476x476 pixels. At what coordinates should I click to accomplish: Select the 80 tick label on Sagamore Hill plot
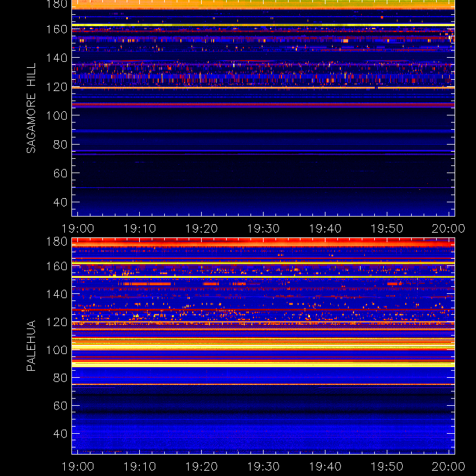(x=60, y=144)
